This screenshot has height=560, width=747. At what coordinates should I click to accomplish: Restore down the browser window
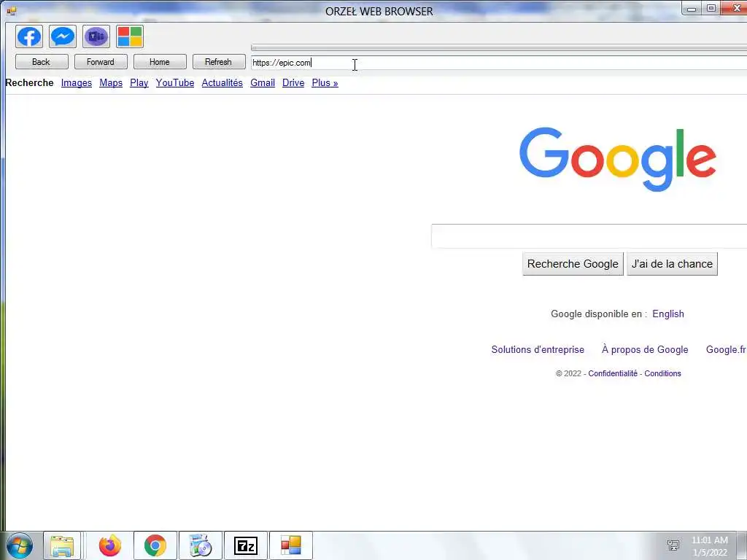tap(711, 9)
